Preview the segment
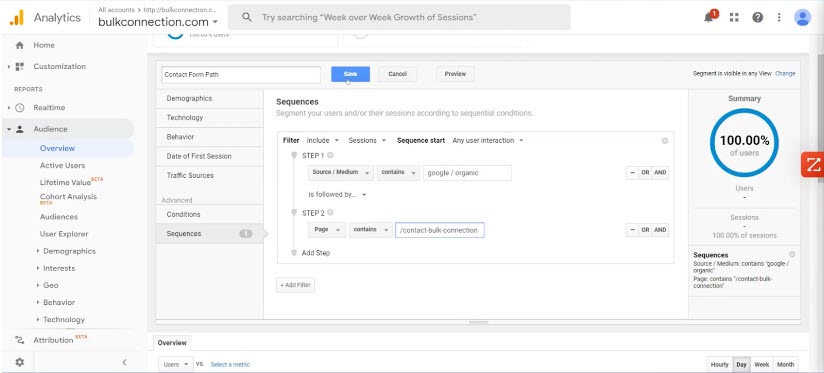The height and width of the screenshot is (373, 824). click(x=455, y=74)
